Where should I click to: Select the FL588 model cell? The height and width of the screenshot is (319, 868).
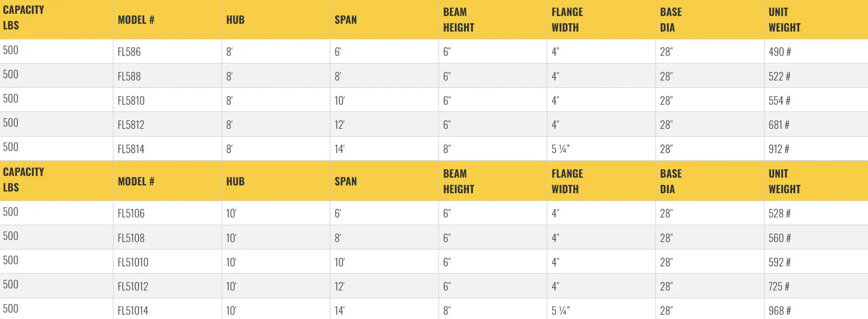pyautogui.click(x=129, y=76)
